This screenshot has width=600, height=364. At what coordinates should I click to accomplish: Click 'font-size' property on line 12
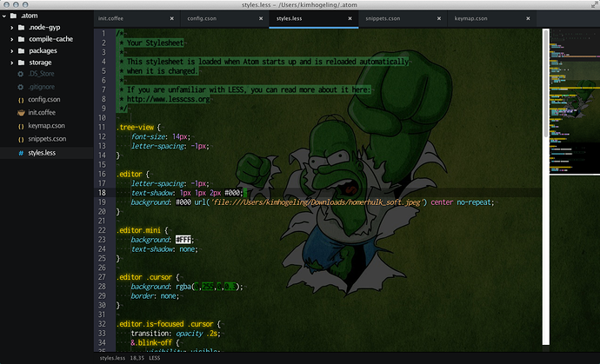[x=149, y=137]
